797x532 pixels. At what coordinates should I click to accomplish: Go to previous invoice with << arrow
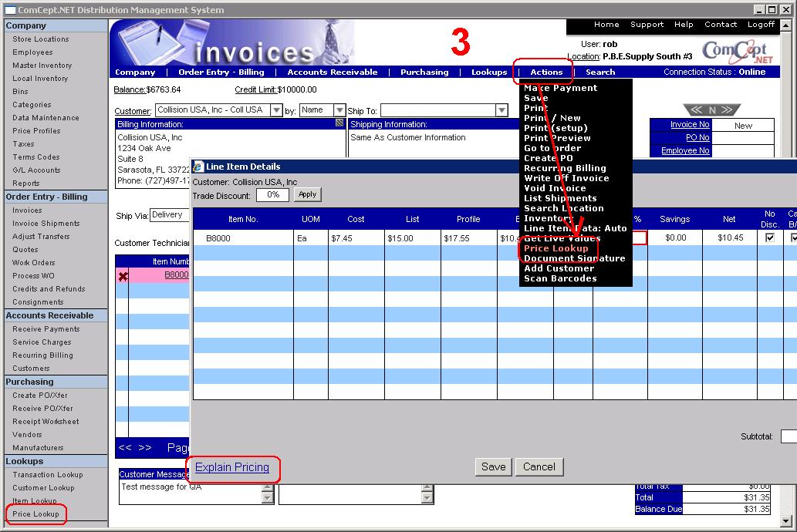point(695,110)
